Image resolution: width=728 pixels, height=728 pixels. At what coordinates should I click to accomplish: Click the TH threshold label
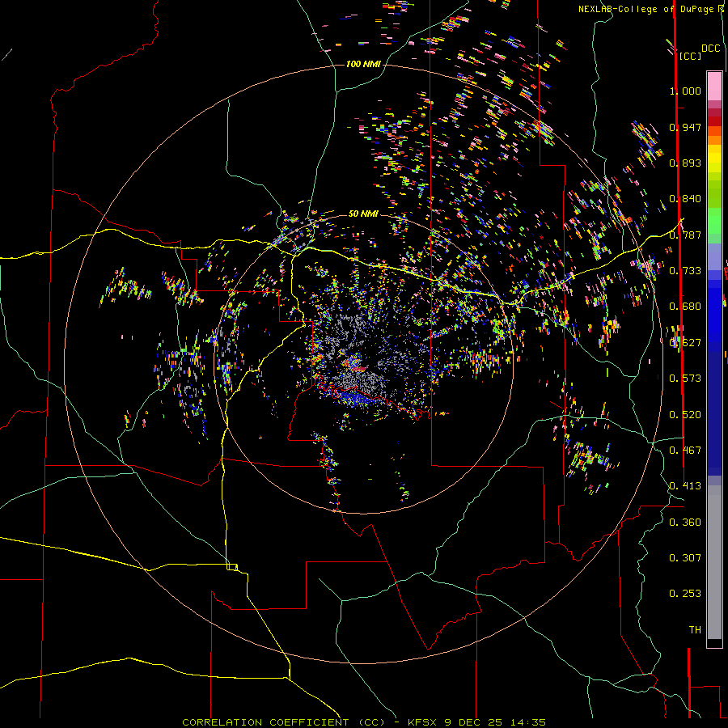click(x=695, y=630)
